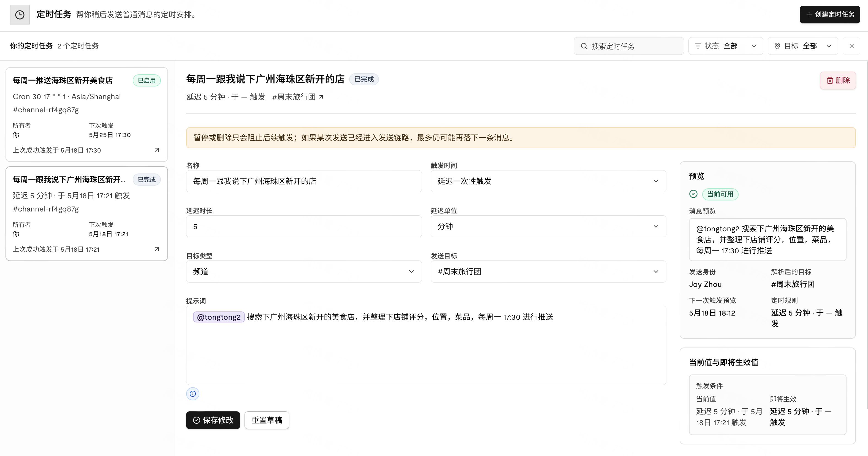The height and width of the screenshot is (456, 868).
Task: Select the 每周一跟我说下广州海珠区新开 task card
Action: (x=86, y=214)
